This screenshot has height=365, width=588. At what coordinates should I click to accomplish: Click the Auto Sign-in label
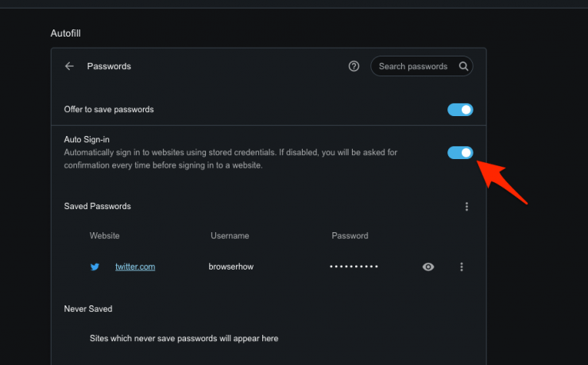87,139
